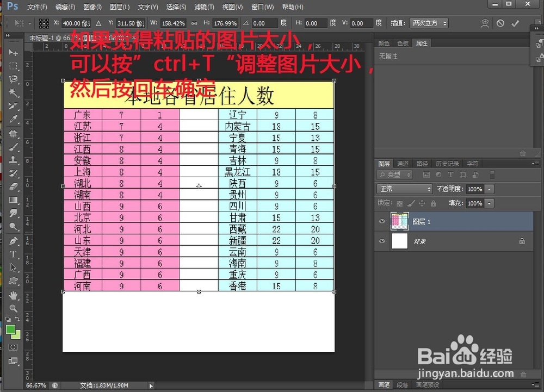Toggle type layer filter

tap(450, 175)
